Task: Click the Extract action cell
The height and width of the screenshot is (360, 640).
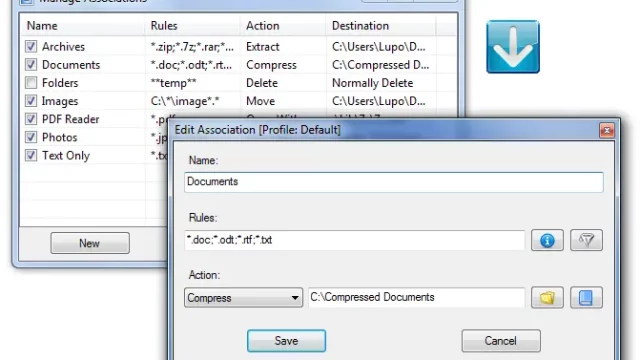Action: tap(263, 47)
